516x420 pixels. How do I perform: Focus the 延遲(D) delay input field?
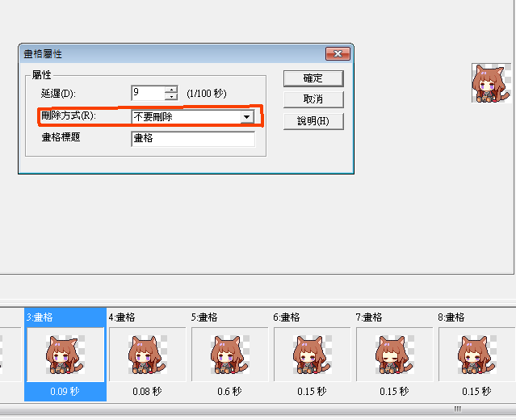click(148, 93)
